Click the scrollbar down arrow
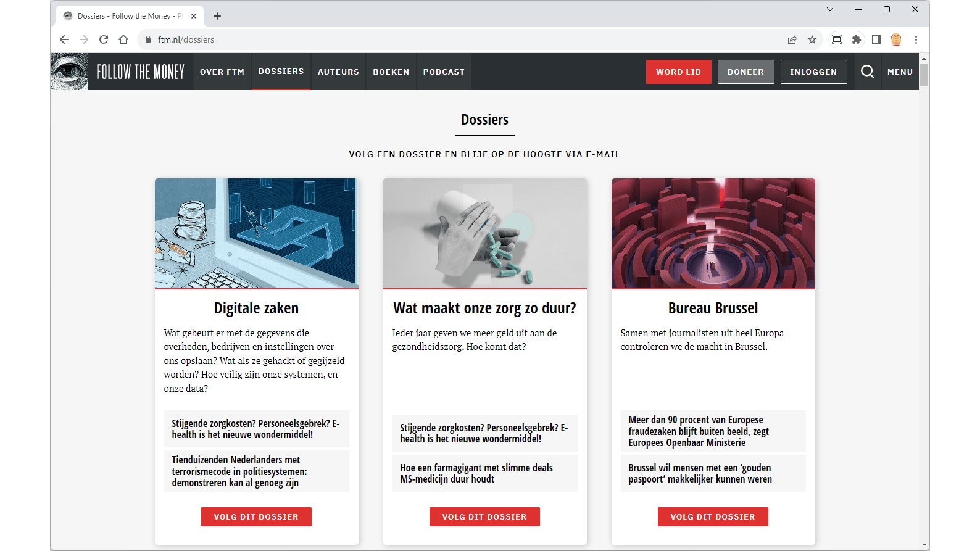This screenshot has width=980, height=551. click(924, 545)
